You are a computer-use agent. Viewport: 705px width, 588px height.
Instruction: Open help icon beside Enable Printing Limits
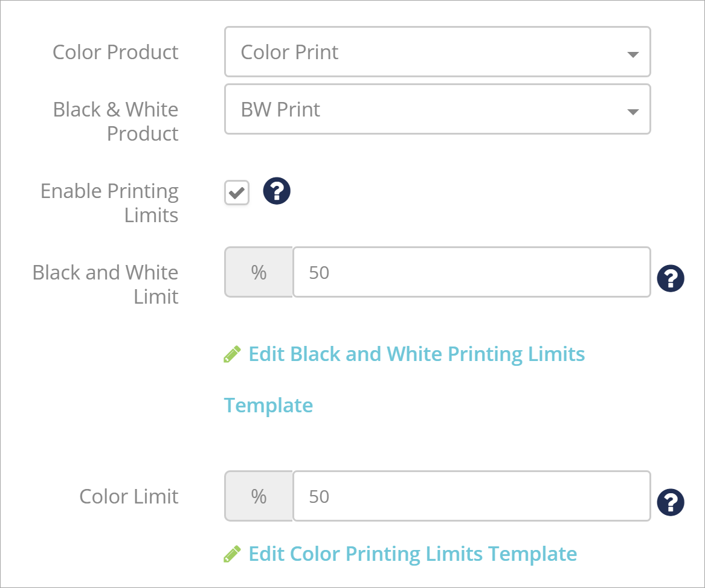277,191
